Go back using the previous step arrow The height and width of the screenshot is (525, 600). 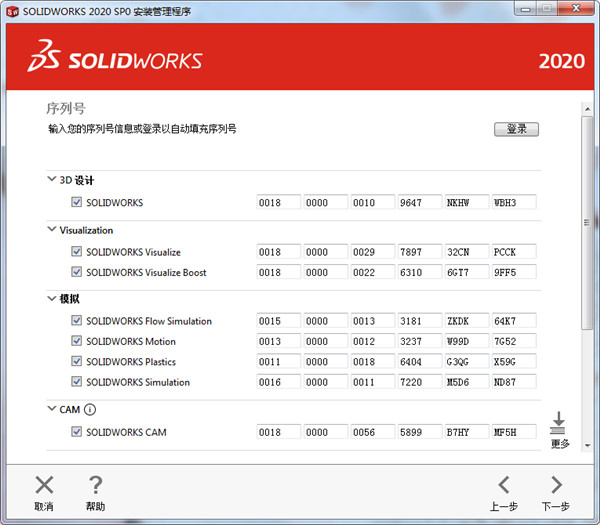[x=503, y=486]
